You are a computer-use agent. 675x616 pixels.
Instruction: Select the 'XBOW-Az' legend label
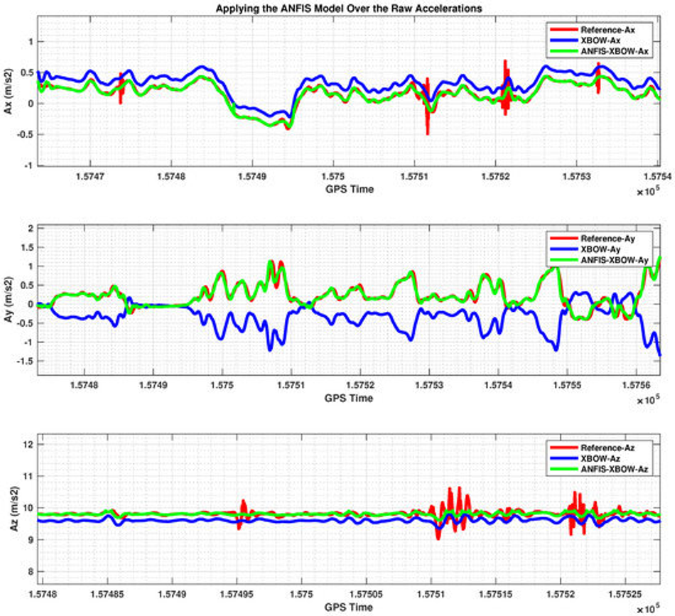[x=600, y=458]
